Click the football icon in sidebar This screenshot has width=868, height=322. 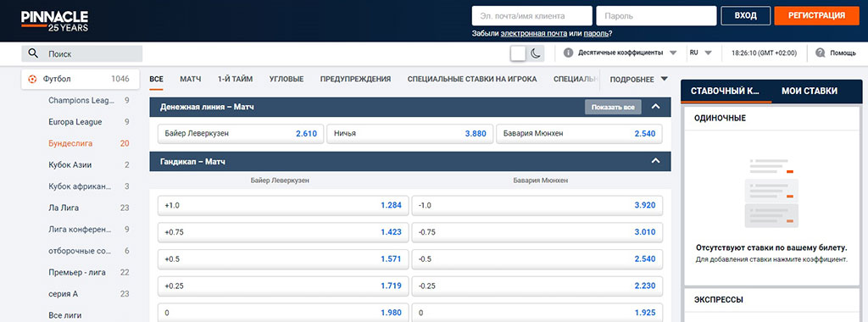pos(32,79)
